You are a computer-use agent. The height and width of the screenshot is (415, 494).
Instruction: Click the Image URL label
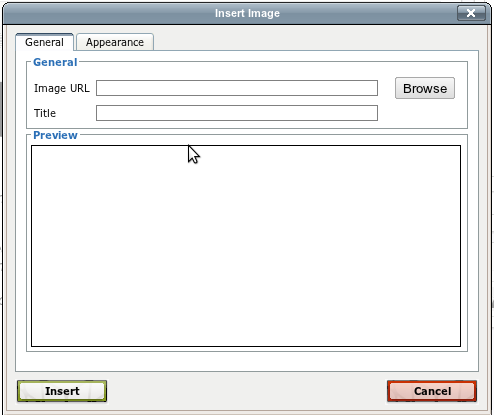point(62,88)
